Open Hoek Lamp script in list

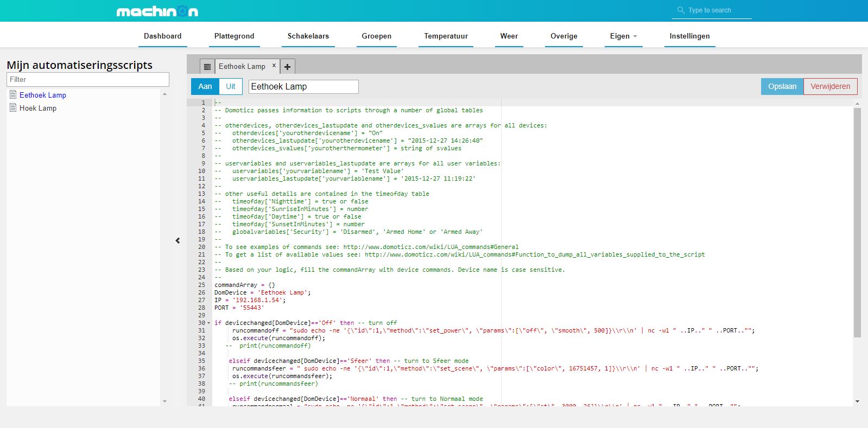38,108
